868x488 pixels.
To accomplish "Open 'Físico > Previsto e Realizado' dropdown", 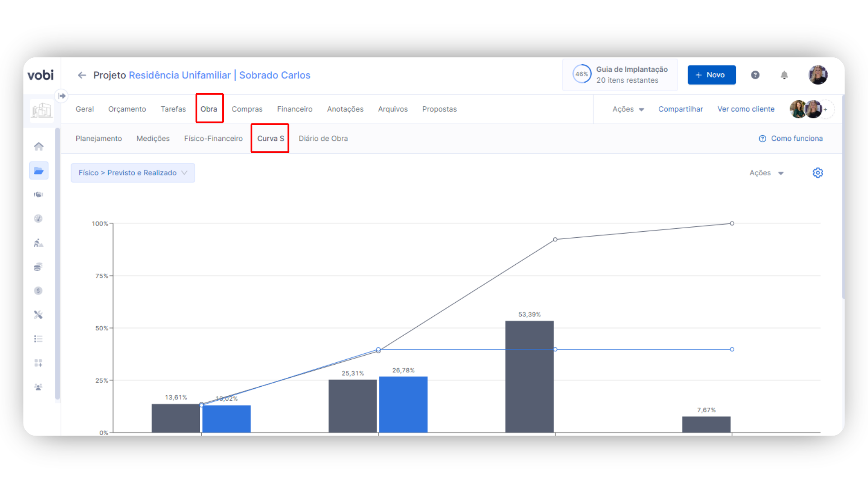I will coord(132,173).
